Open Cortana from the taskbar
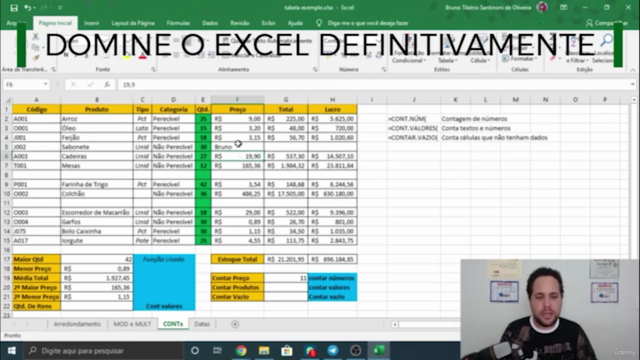 (x=195, y=351)
